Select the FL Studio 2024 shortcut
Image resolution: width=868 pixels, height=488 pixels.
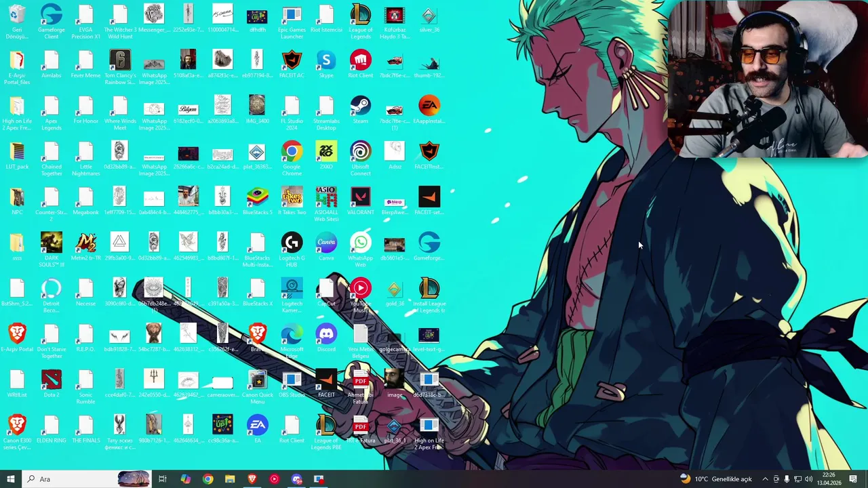pos(292,113)
